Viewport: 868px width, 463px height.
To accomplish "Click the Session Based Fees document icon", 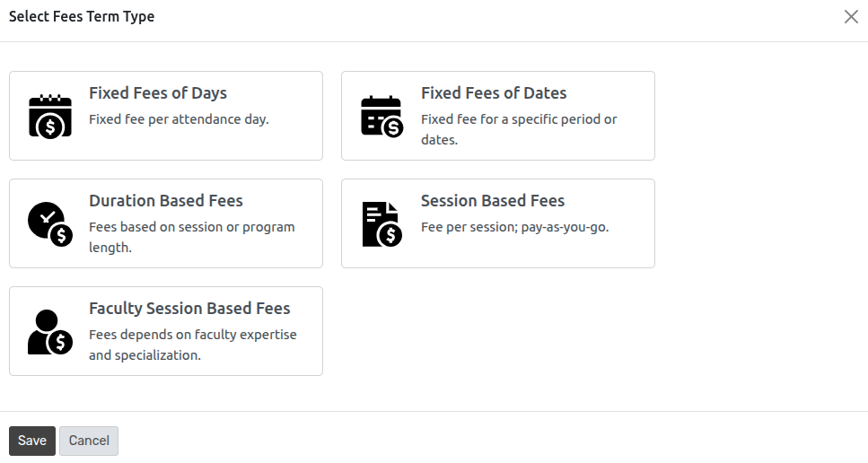I will (x=382, y=224).
